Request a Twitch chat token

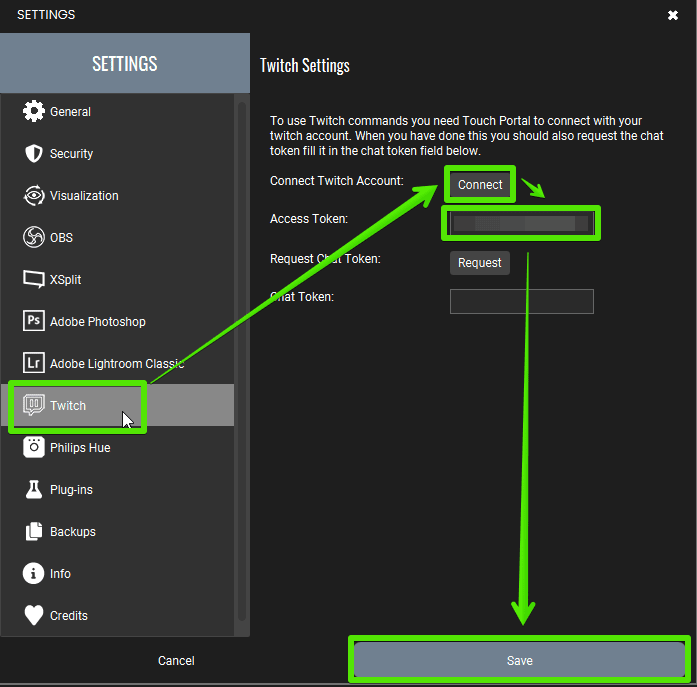click(x=480, y=263)
